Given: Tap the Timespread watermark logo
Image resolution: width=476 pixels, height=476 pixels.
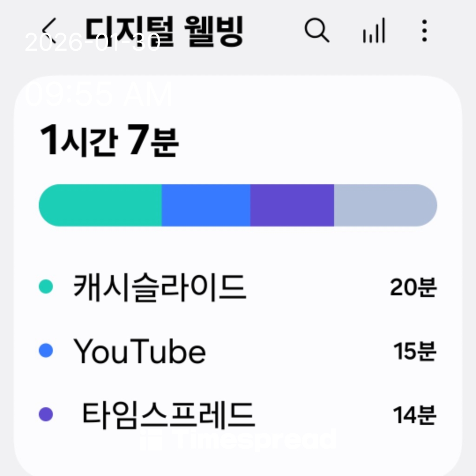Looking at the screenshot, I should pyautogui.click(x=238, y=439).
